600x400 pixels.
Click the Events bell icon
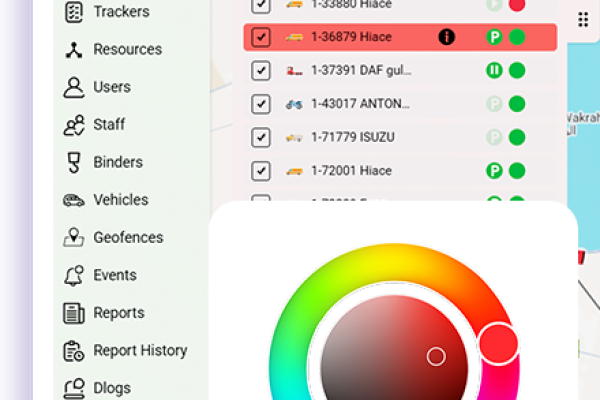pos(73,275)
